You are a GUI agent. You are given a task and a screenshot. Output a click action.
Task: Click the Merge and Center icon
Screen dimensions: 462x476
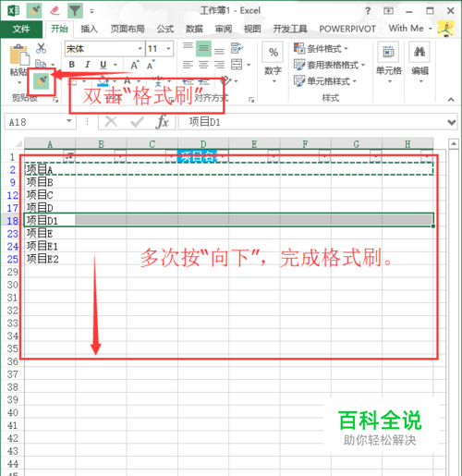click(x=237, y=65)
